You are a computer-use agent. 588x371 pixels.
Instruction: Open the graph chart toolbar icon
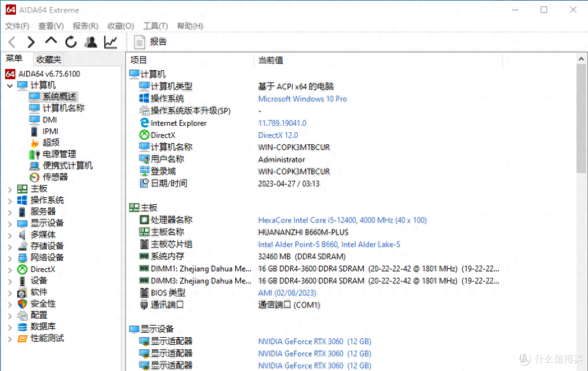[x=111, y=42]
